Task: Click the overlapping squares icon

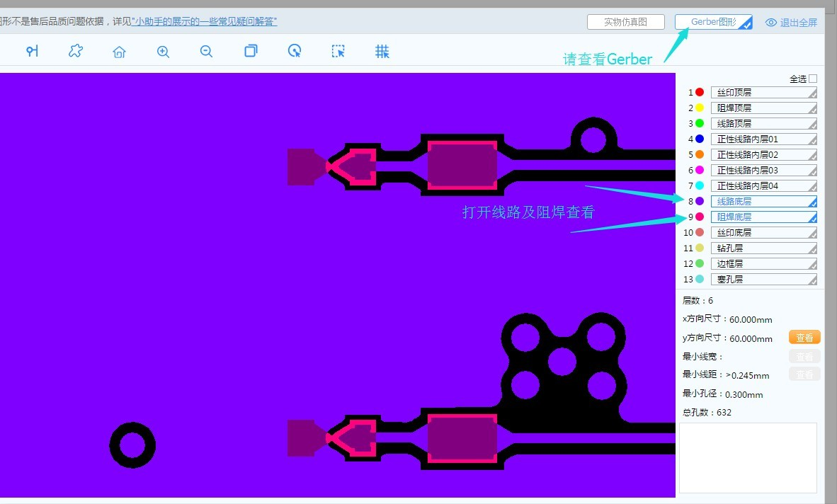Action: click(x=251, y=51)
